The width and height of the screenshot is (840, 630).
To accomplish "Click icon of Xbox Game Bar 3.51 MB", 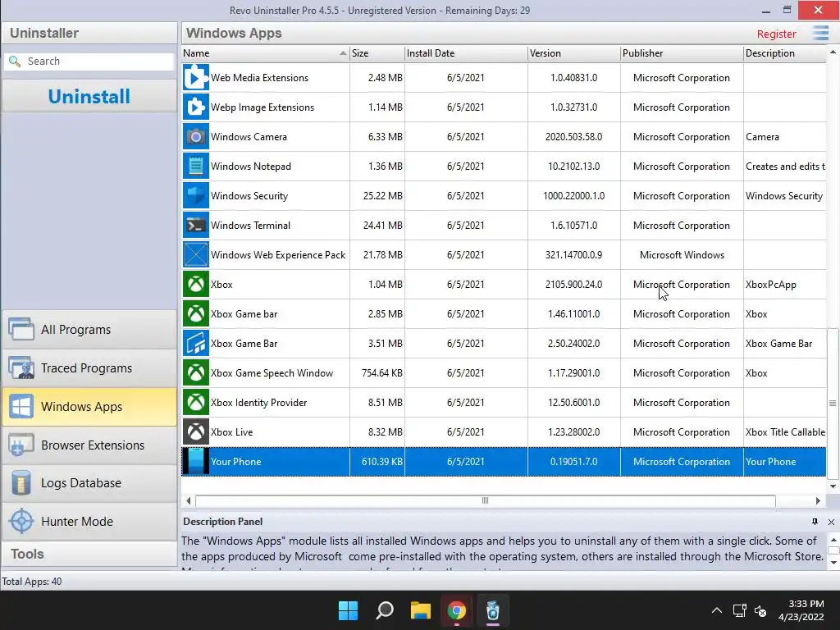I will (195, 343).
